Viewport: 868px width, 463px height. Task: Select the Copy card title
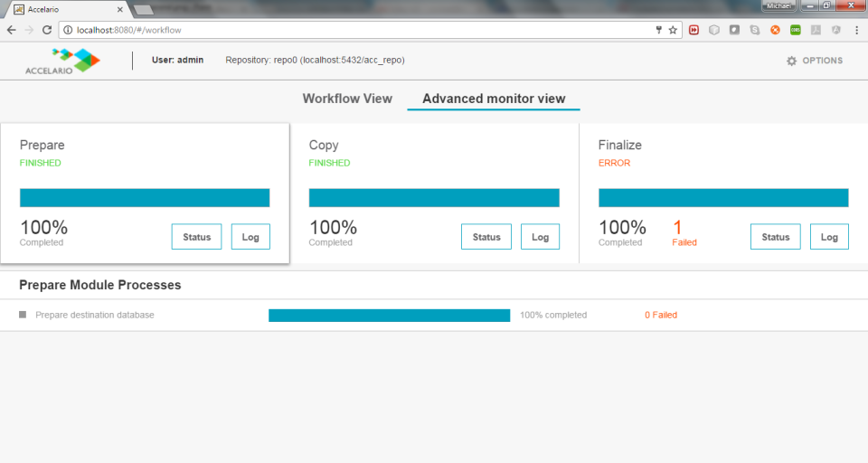324,145
